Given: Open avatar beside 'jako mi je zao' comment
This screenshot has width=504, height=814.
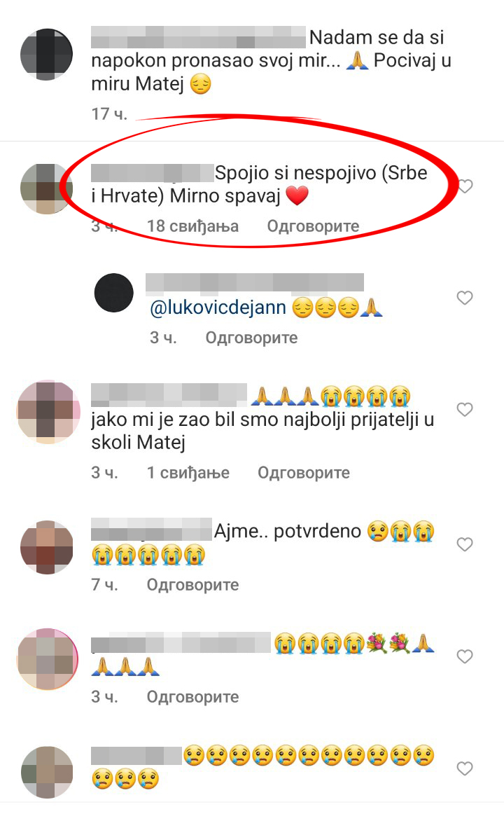Looking at the screenshot, I should (x=49, y=412).
